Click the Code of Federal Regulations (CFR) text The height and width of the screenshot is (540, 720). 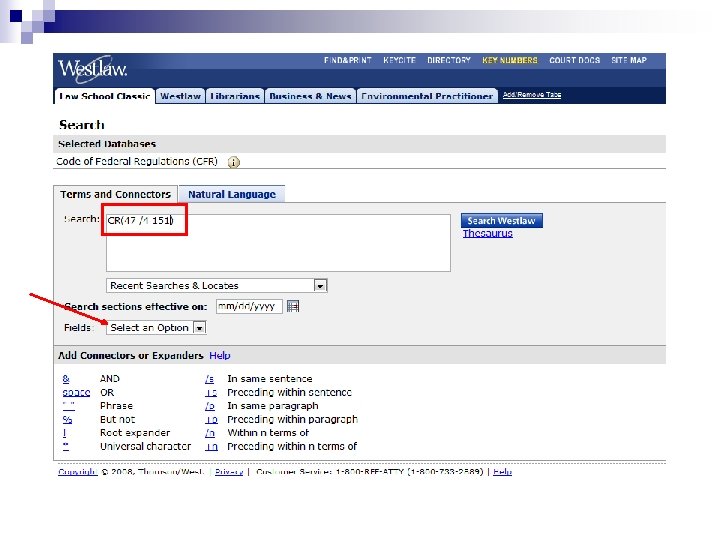tap(137, 162)
